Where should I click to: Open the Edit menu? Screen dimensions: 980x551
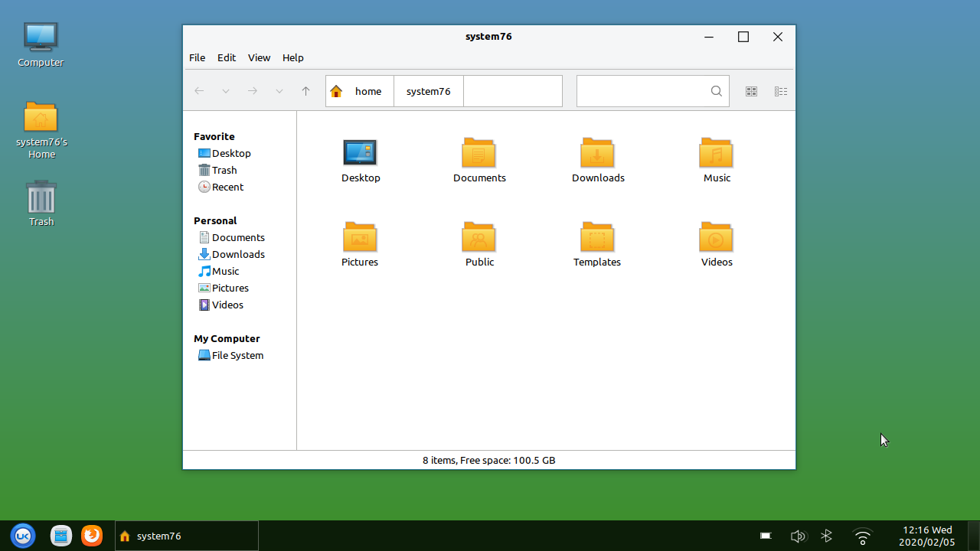pyautogui.click(x=226, y=57)
